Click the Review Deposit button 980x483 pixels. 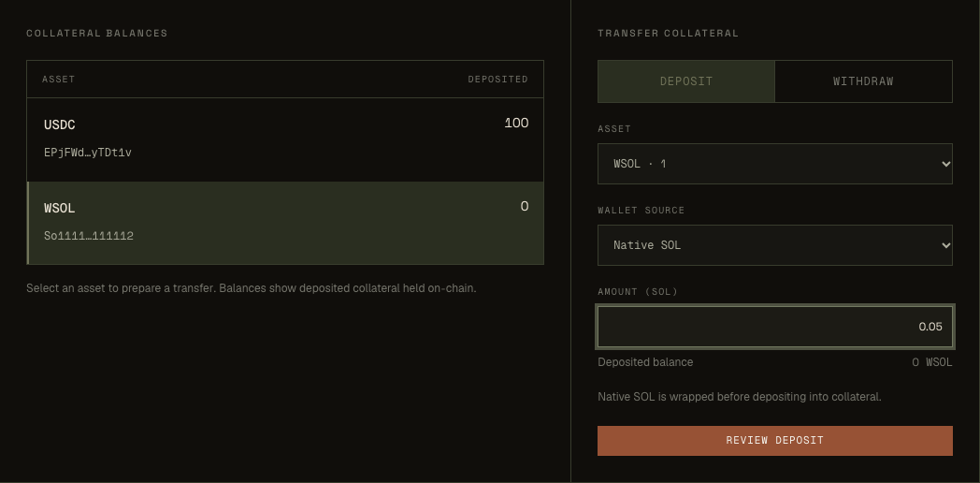pyautogui.click(x=775, y=441)
